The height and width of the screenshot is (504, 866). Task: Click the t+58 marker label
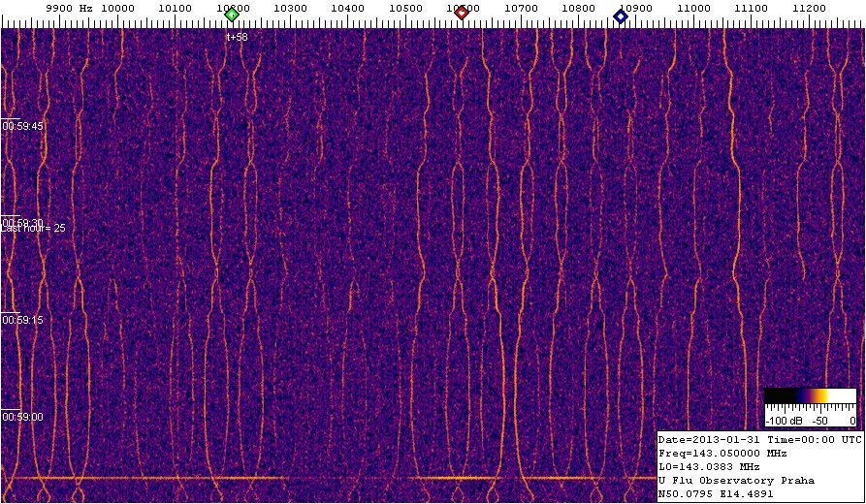pos(237,37)
